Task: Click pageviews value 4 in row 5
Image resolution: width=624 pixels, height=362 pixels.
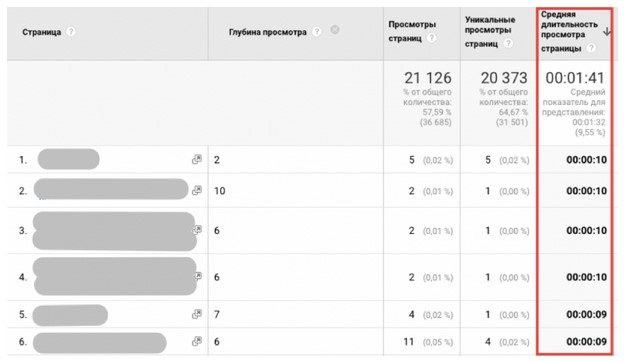Action: [x=411, y=315]
